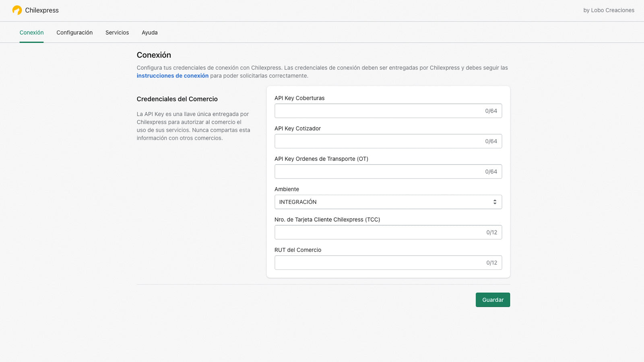The image size is (644, 362).
Task: Go to the Ayuda section
Action: pyautogui.click(x=149, y=32)
